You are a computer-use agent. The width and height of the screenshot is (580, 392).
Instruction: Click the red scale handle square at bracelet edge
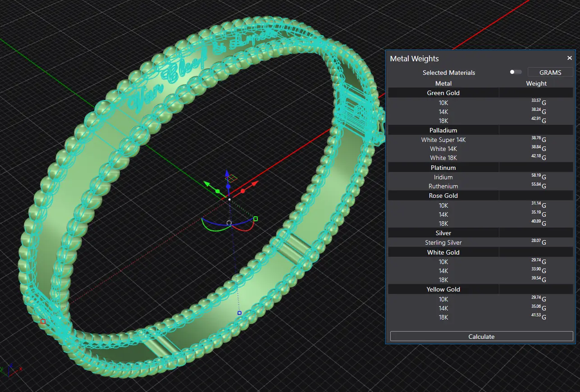[43, 321]
